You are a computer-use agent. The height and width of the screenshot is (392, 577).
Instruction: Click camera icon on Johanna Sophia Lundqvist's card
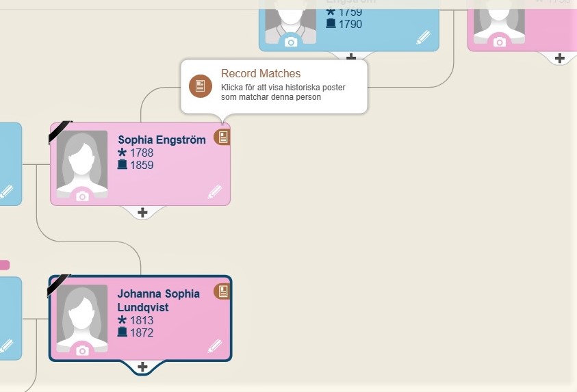[x=82, y=350]
